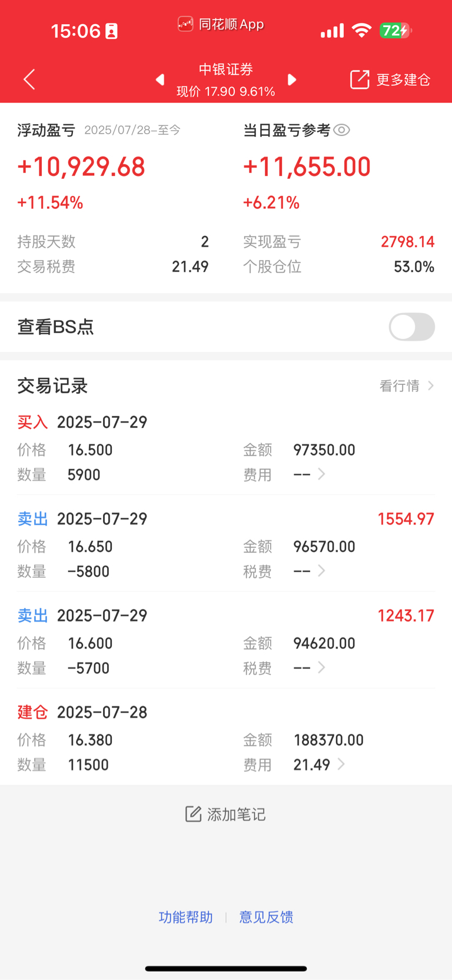The image size is (452, 980).
Task: Switch to next stock with right triangle
Action: click(292, 79)
